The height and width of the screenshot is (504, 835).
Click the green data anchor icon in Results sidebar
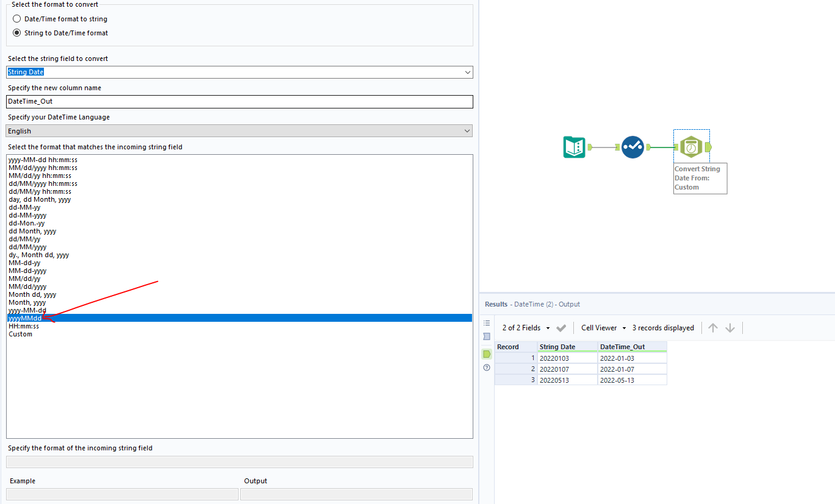coord(486,354)
